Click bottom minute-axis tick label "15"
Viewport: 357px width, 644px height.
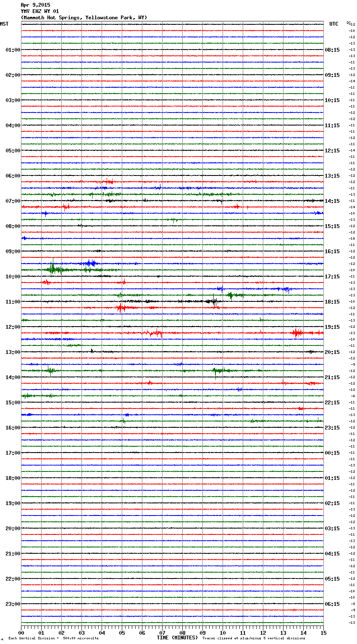click(x=323, y=633)
